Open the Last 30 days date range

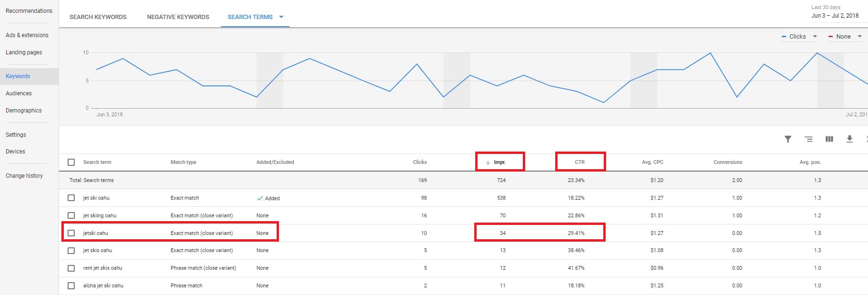[x=835, y=12]
